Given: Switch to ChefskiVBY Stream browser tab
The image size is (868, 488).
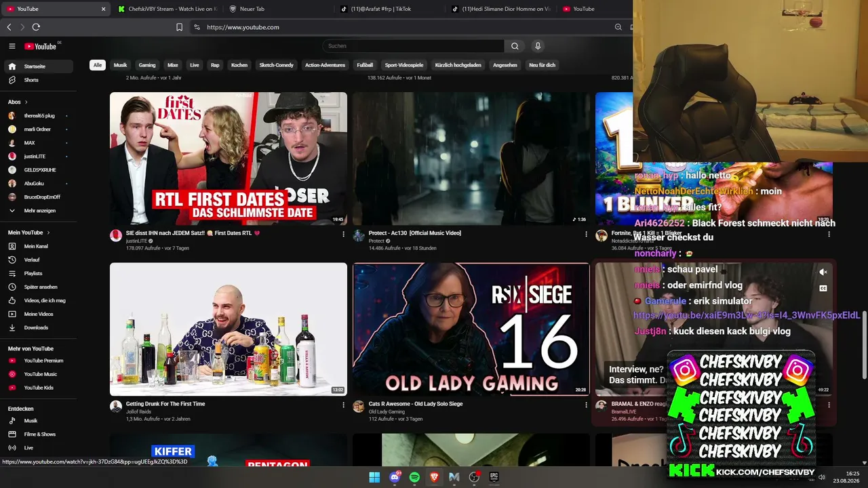Looking at the screenshot, I should click(167, 9).
